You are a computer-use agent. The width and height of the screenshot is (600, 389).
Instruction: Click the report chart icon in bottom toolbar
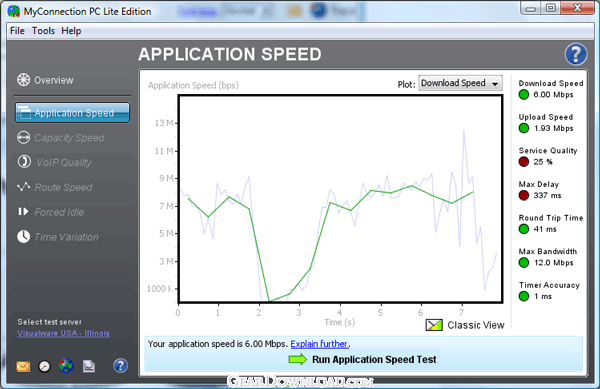coord(89,366)
